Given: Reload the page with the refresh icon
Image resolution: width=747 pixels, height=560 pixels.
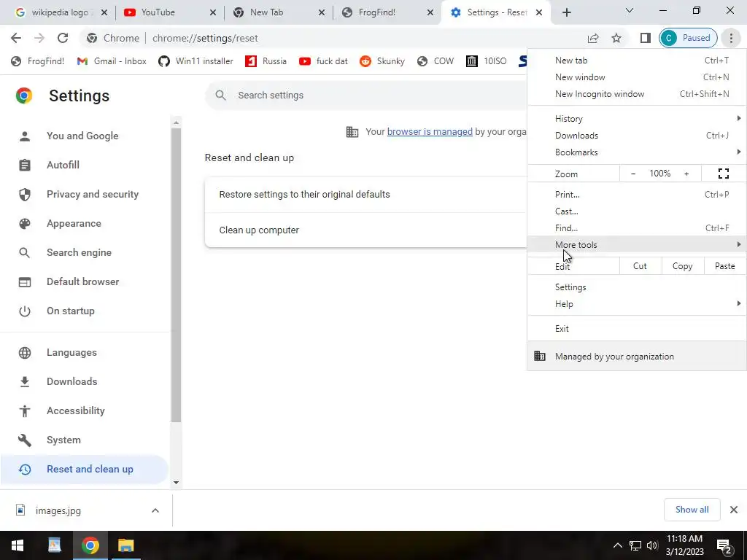Looking at the screenshot, I should point(63,38).
